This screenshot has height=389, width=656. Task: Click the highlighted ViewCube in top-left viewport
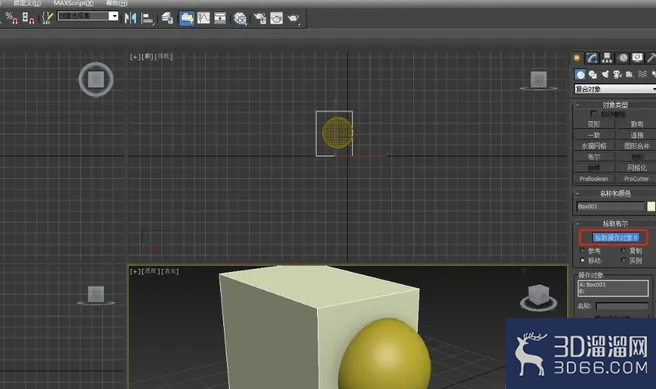coord(96,79)
